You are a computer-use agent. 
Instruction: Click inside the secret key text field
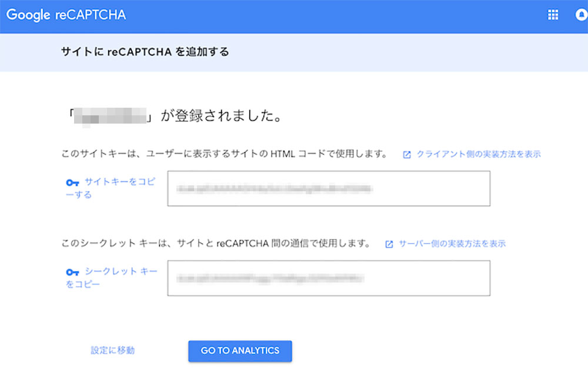(x=328, y=278)
